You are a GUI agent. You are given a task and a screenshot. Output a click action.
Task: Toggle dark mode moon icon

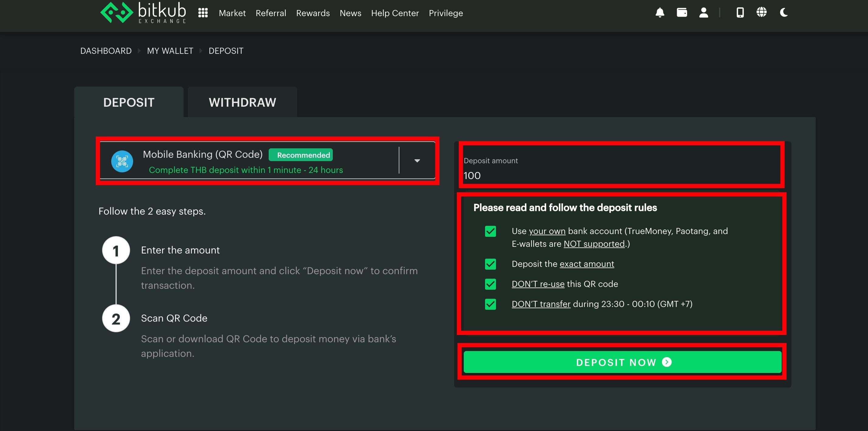[x=784, y=13]
